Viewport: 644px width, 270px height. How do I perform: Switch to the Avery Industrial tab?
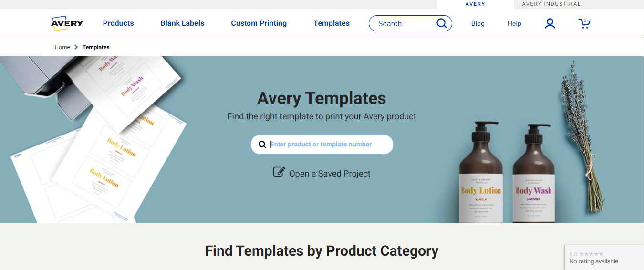(551, 4)
